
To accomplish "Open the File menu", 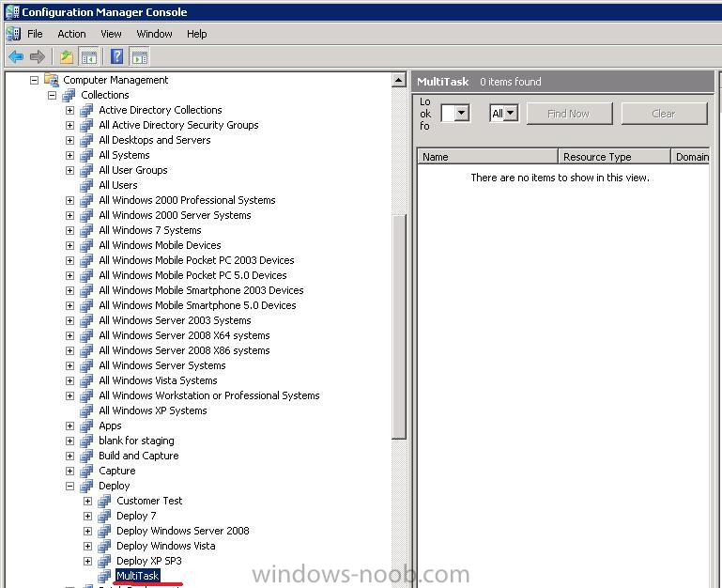I will coord(35,34).
